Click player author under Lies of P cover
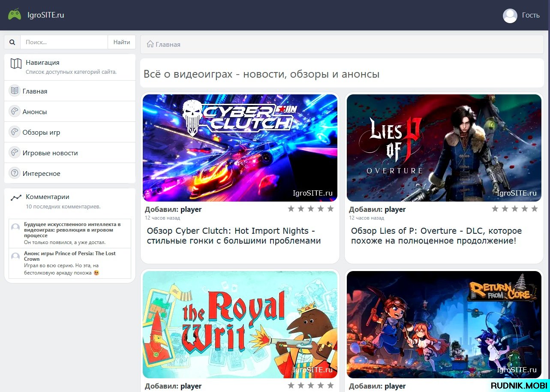550x392 pixels. 395,210
